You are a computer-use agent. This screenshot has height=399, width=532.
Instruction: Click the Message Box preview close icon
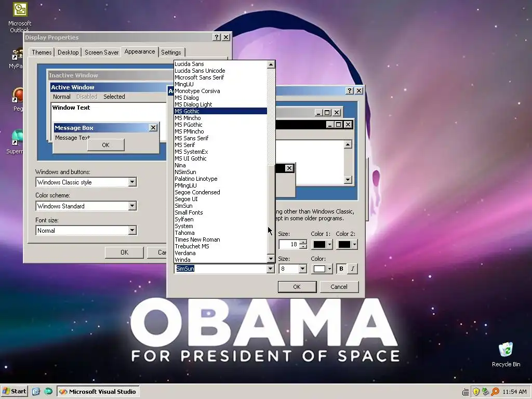153,128
